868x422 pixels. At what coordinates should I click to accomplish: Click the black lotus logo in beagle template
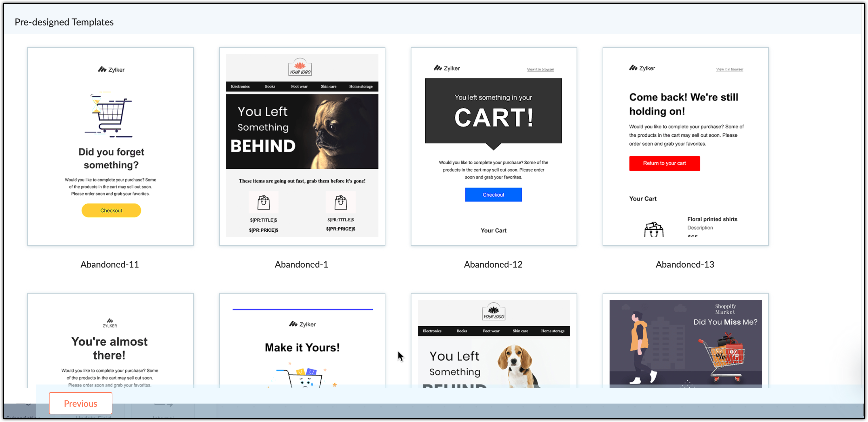click(x=493, y=311)
